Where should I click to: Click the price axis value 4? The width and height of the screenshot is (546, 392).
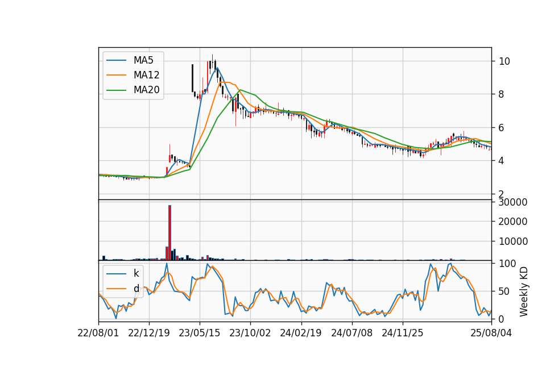[502, 161]
